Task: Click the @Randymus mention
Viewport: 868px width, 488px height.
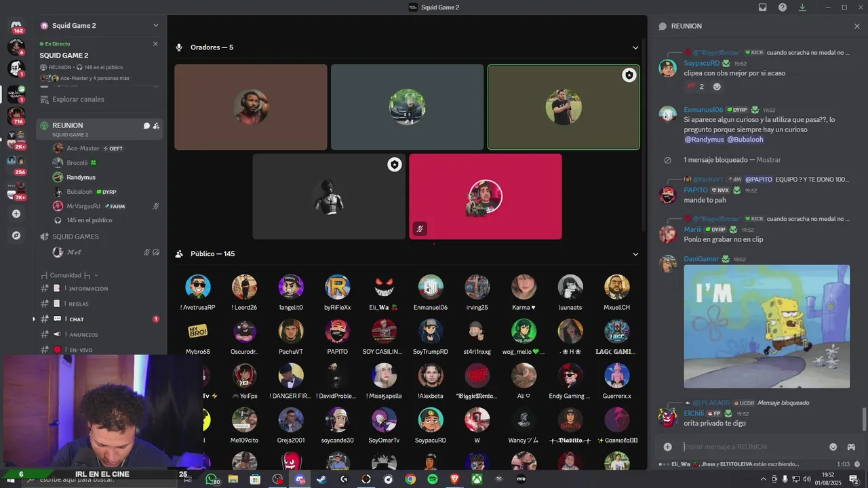Action: click(704, 140)
